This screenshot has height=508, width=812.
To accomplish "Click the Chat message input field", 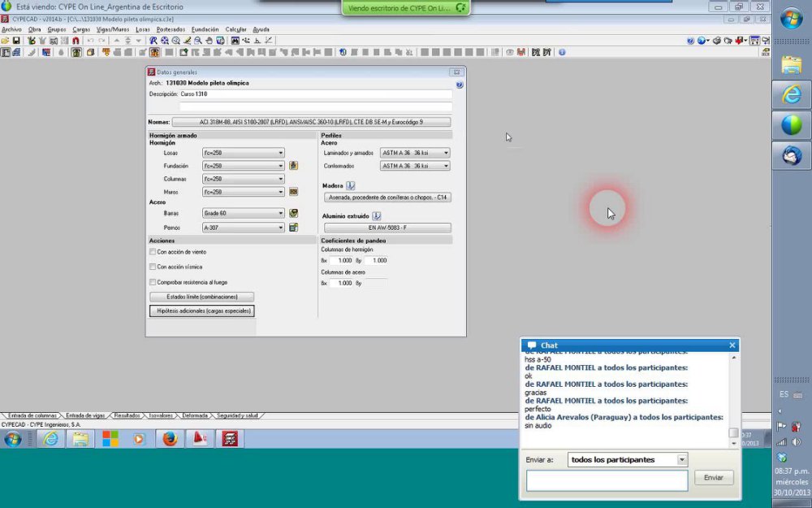I will click(x=607, y=480).
